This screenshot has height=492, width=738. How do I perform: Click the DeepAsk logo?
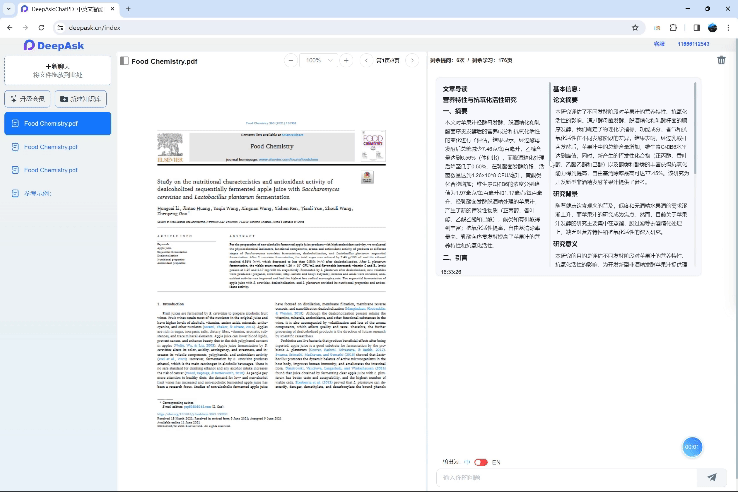(x=54, y=45)
